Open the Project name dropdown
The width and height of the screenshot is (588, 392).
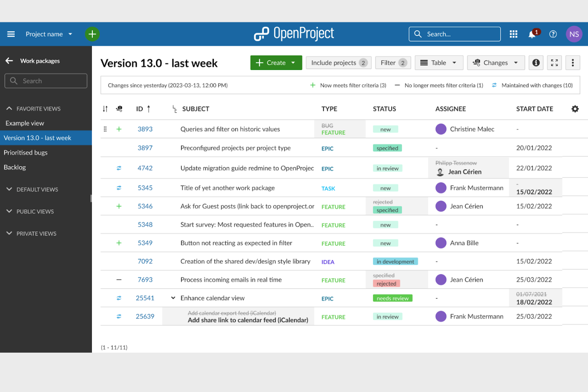click(x=49, y=34)
